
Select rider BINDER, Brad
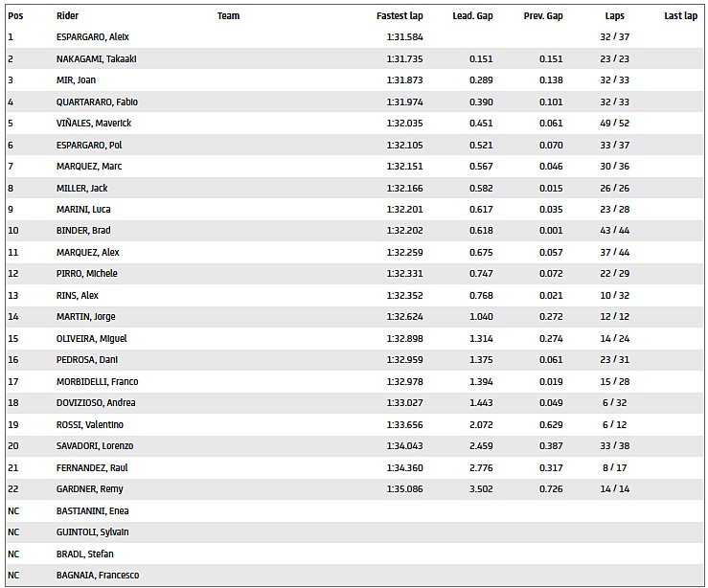[85, 231]
